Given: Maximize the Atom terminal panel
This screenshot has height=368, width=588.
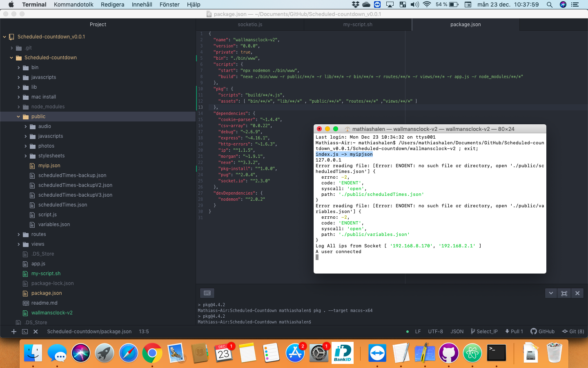Looking at the screenshot, I should coord(564,293).
